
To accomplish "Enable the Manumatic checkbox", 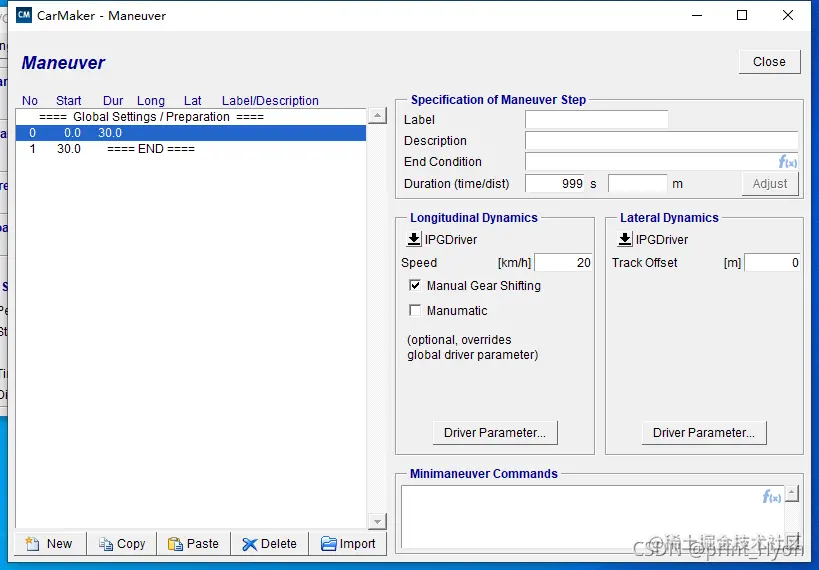I will (x=415, y=310).
